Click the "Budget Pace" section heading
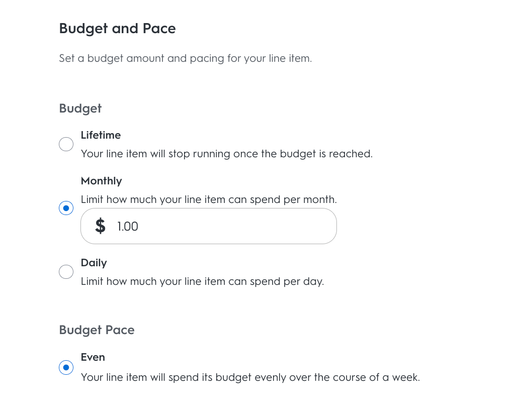Viewport: 524px width, 420px height. [x=97, y=330]
